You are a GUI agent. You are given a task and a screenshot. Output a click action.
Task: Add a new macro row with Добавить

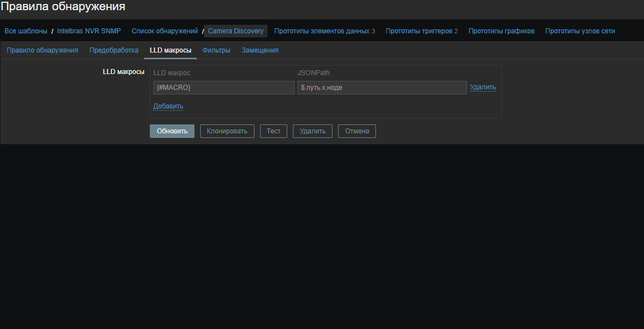[168, 106]
